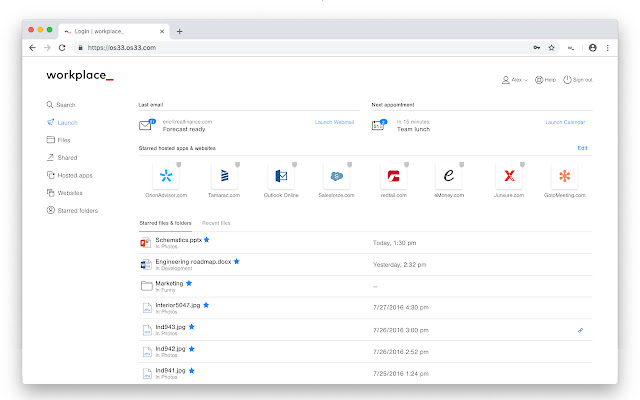This screenshot has width=640, height=400.
Task: Toggle the star on Engineering roadmap.docx
Action: click(x=237, y=261)
